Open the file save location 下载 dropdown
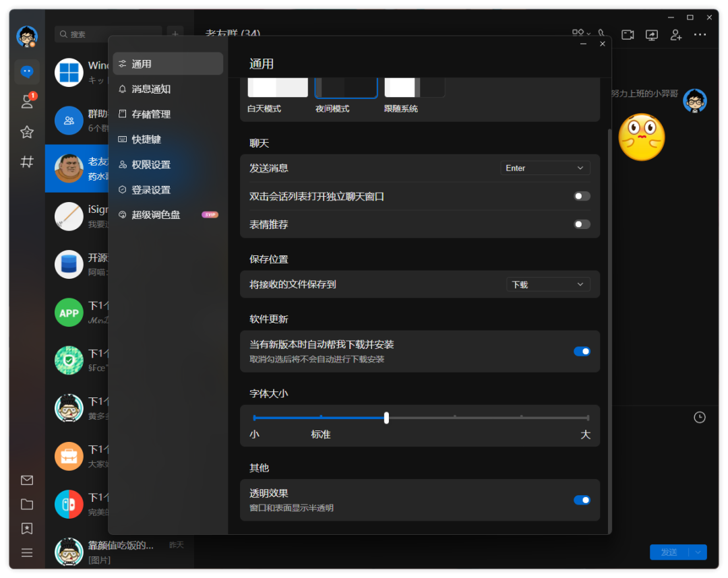This screenshot has height=578, width=728. [548, 284]
